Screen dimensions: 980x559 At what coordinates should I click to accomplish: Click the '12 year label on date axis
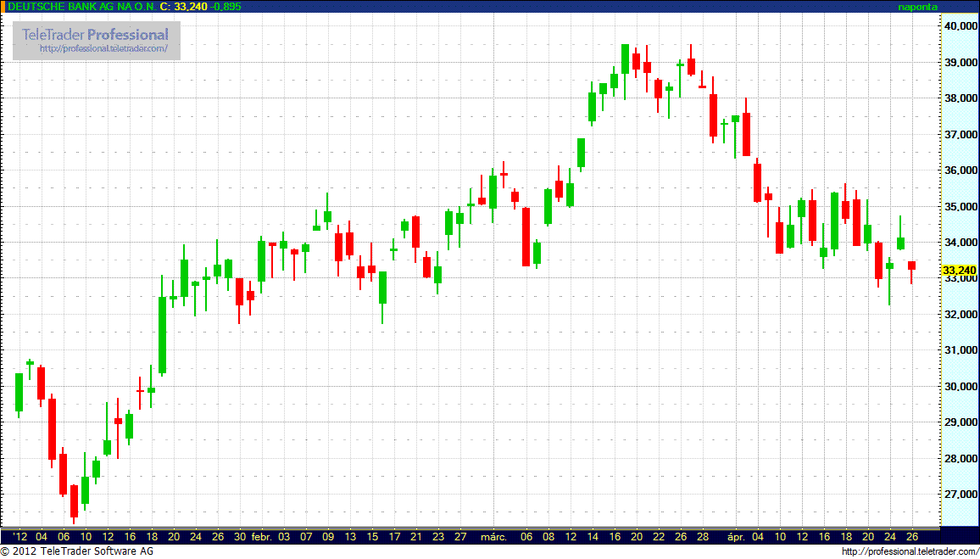click(x=20, y=536)
